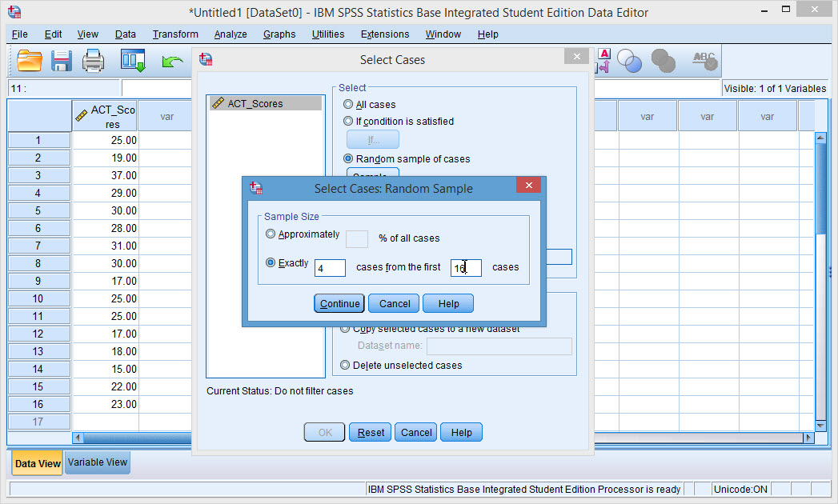Close the Random Sample dialog

coord(528,185)
